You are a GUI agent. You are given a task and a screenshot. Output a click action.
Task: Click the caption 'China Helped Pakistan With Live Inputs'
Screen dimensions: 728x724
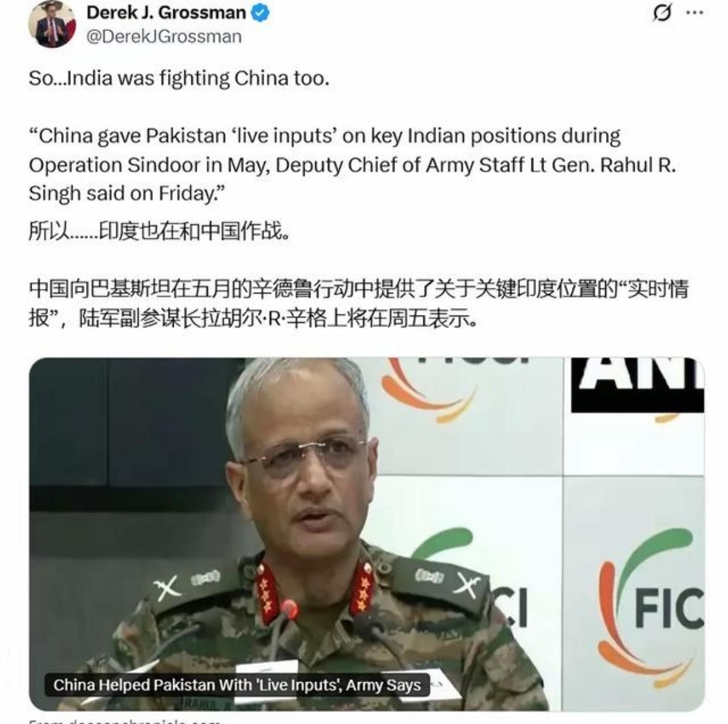tap(237, 685)
